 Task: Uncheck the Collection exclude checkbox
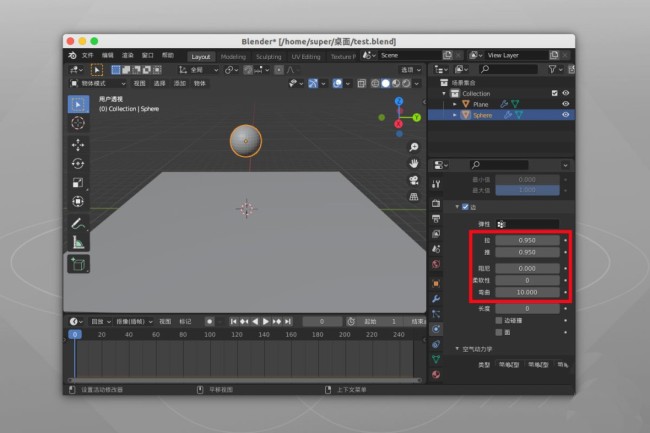click(555, 93)
